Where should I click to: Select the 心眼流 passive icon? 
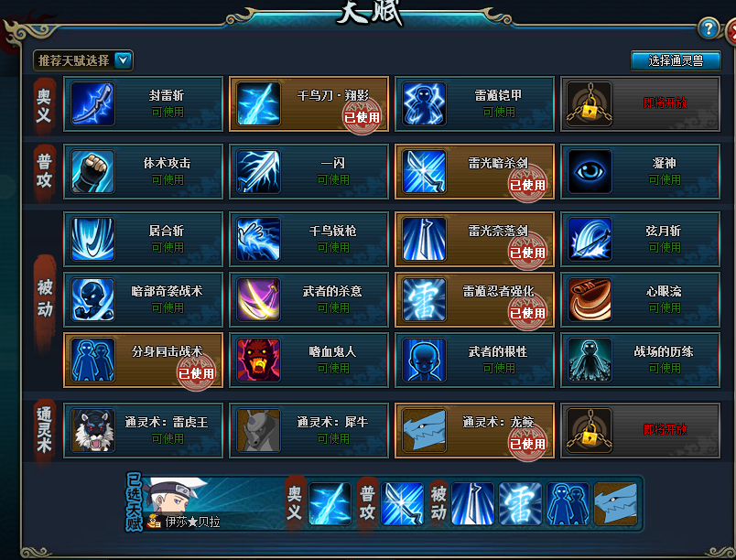tap(590, 299)
